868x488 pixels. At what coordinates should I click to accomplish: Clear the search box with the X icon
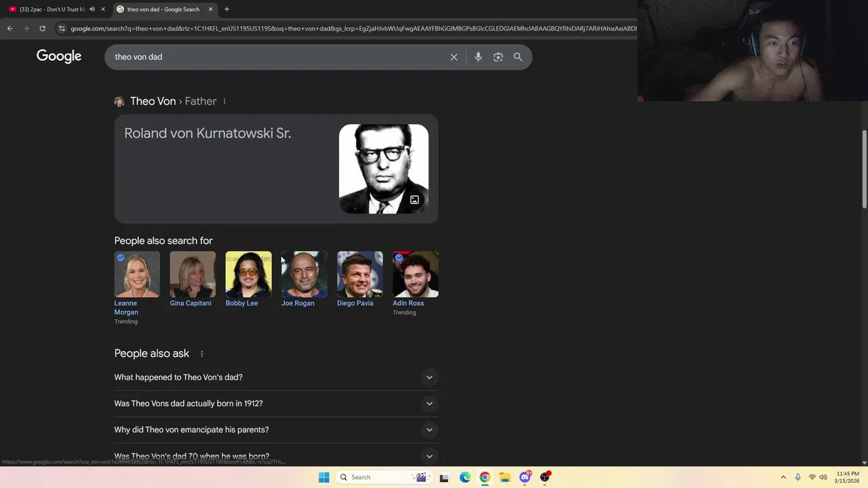coord(454,57)
